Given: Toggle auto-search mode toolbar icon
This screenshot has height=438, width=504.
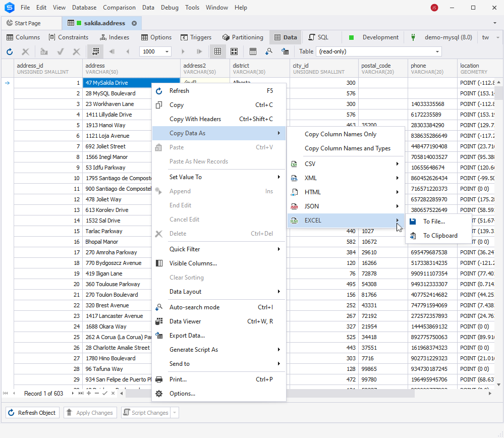Looking at the screenshot, I should pos(269,51).
